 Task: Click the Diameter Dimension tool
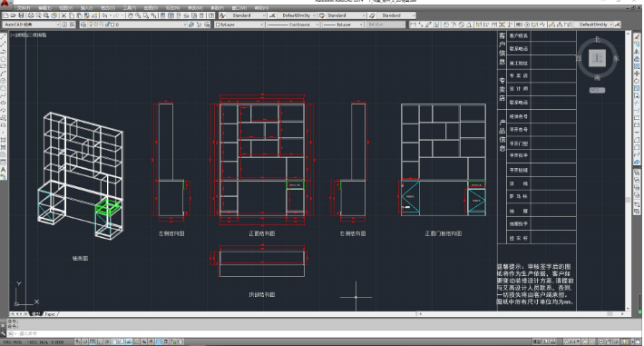click(x=462, y=25)
